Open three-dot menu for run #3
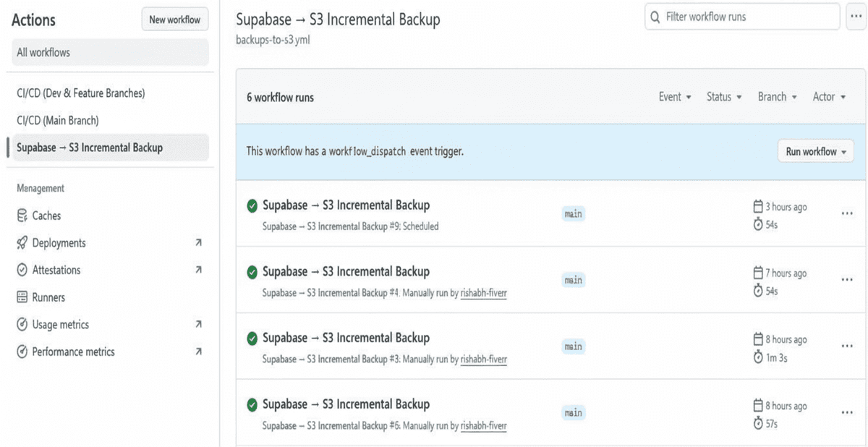868x447 pixels. tap(847, 346)
